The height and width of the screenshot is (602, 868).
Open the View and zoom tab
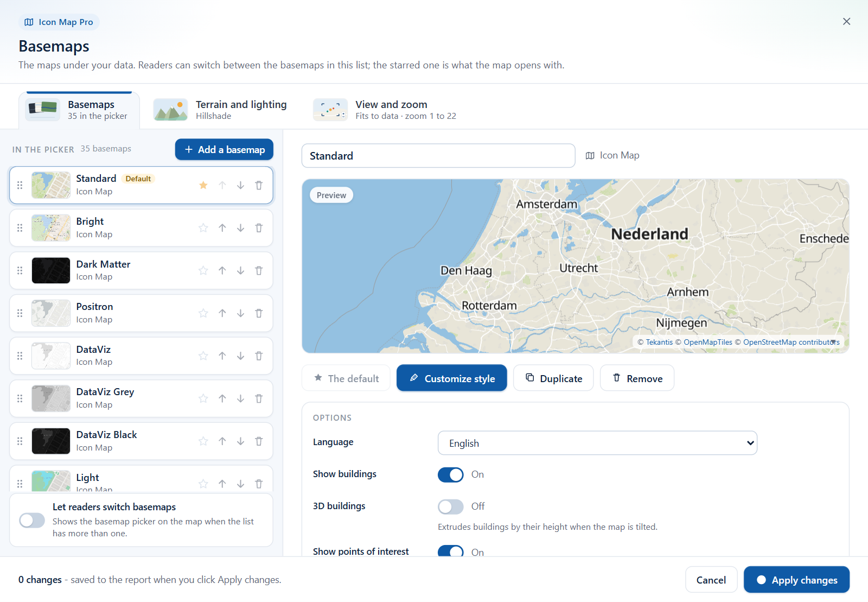(385, 110)
